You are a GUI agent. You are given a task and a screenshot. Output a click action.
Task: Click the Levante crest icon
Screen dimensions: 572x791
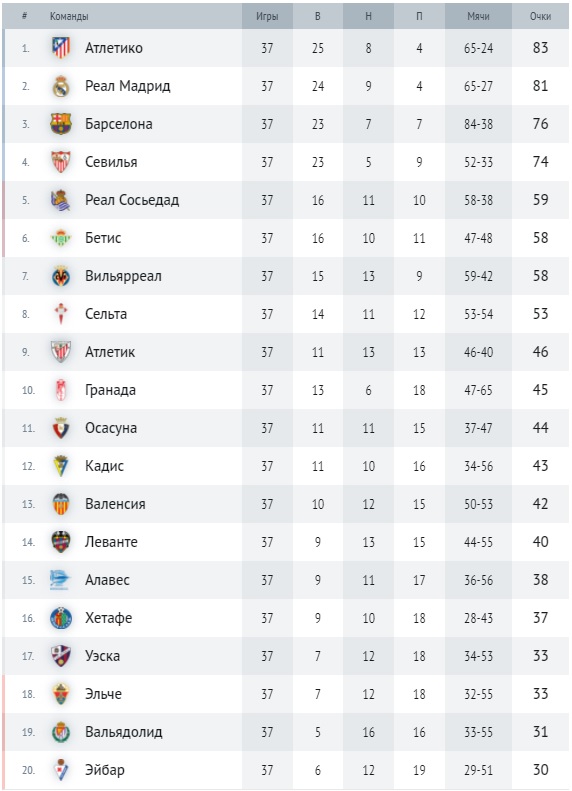coord(61,542)
